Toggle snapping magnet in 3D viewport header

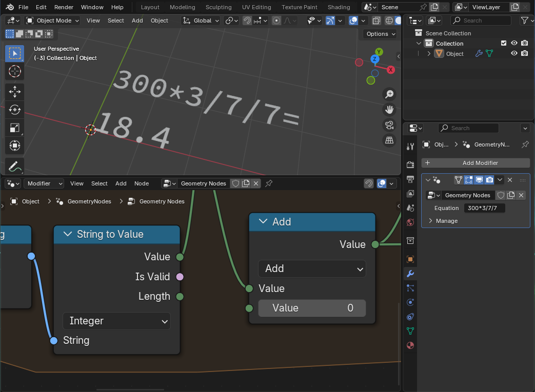247,21
